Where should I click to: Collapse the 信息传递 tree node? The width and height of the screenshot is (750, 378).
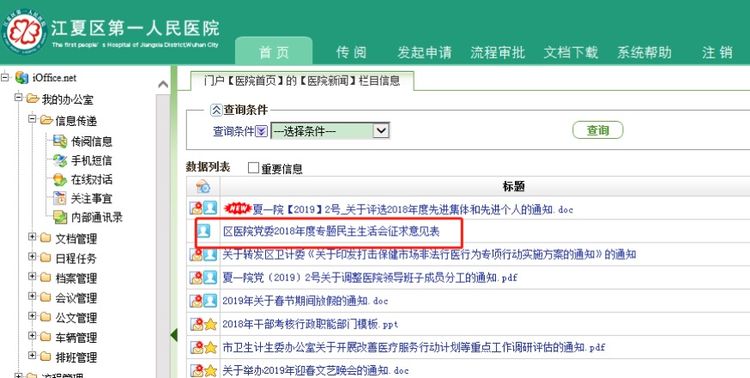pyautogui.click(x=32, y=118)
